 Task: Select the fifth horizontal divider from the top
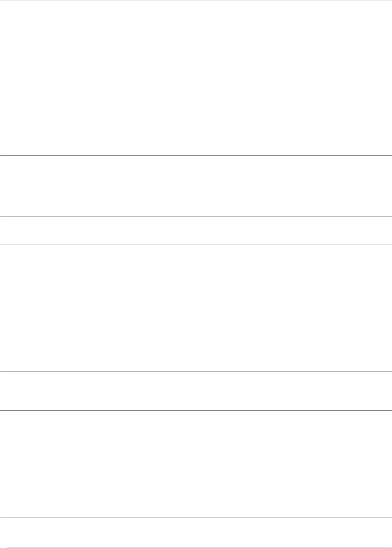[x=196, y=272]
